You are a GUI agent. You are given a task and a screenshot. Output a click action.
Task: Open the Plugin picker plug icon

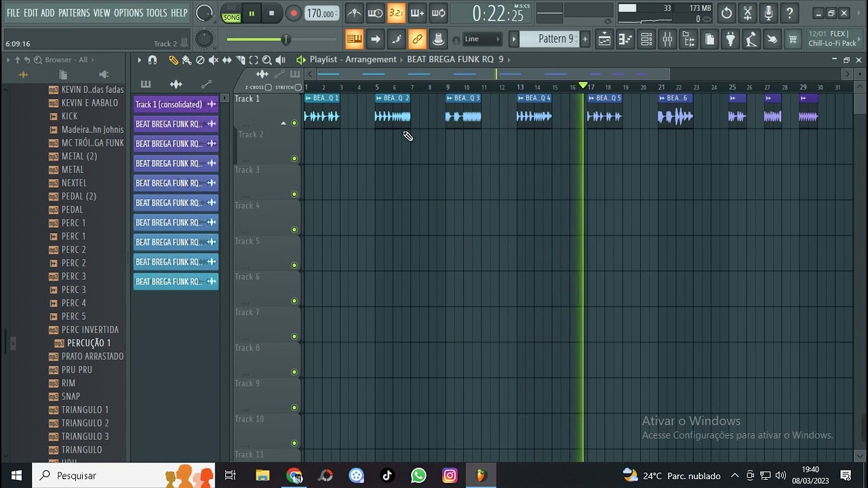[x=730, y=39]
